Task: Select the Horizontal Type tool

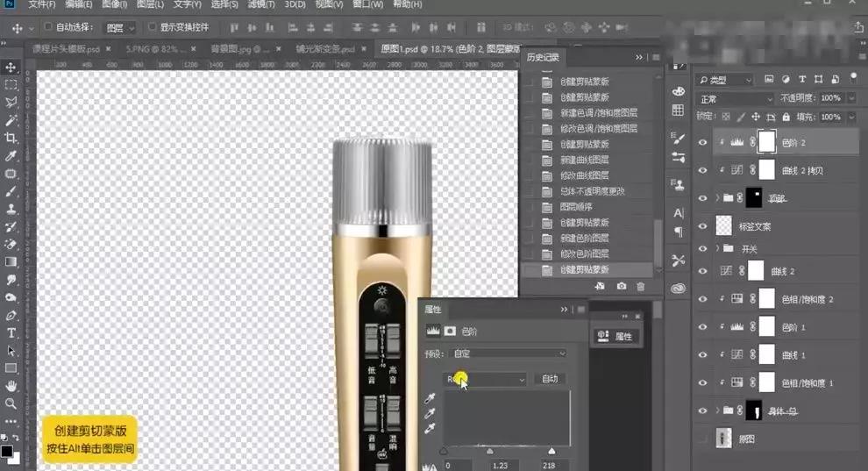Action: coord(11,333)
